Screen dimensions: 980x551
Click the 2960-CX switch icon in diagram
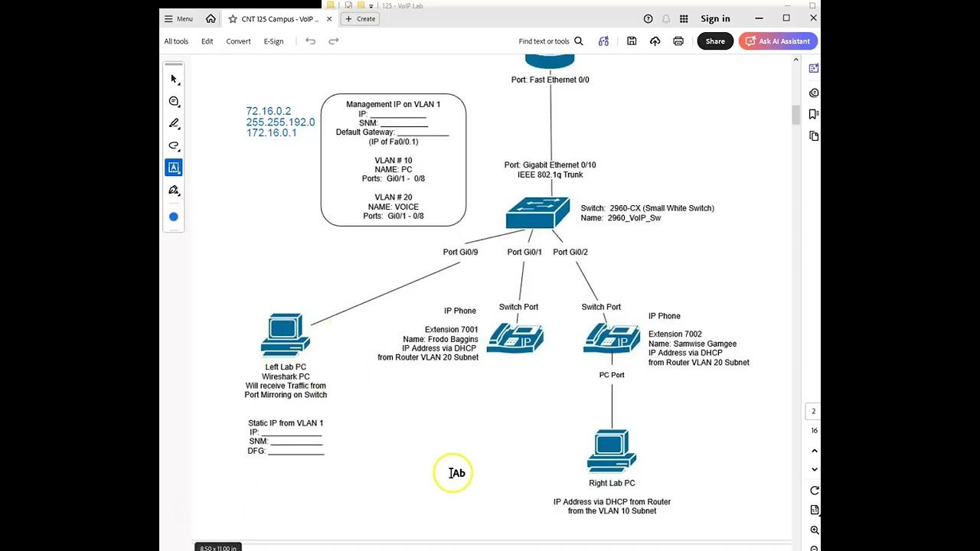537,213
